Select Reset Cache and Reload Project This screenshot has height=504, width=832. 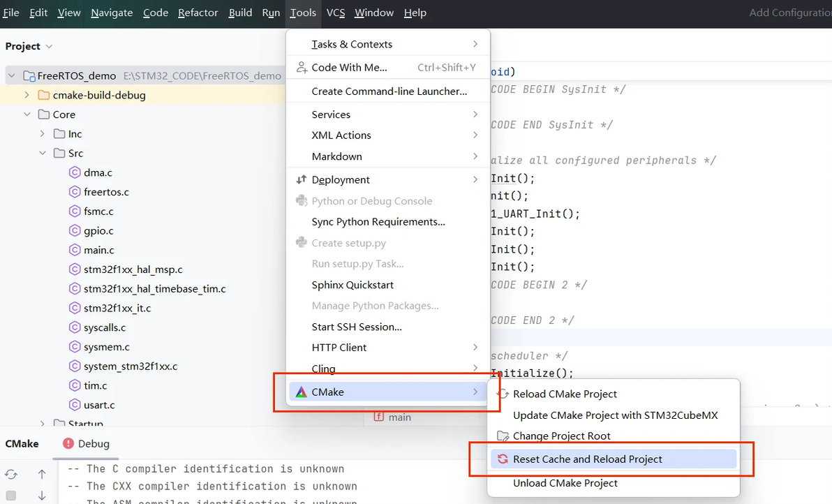click(587, 459)
